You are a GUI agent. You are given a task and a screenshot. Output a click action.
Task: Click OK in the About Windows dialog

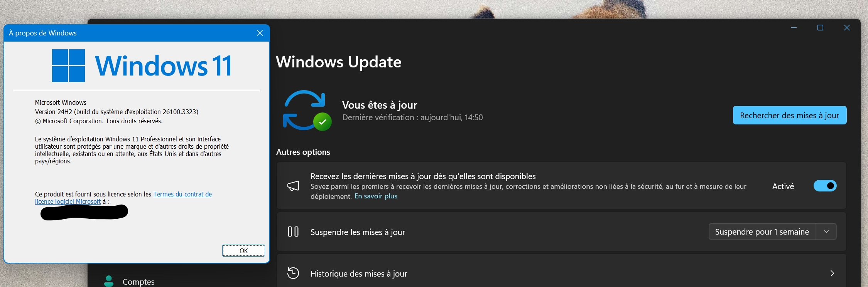click(x=243, y=251)
